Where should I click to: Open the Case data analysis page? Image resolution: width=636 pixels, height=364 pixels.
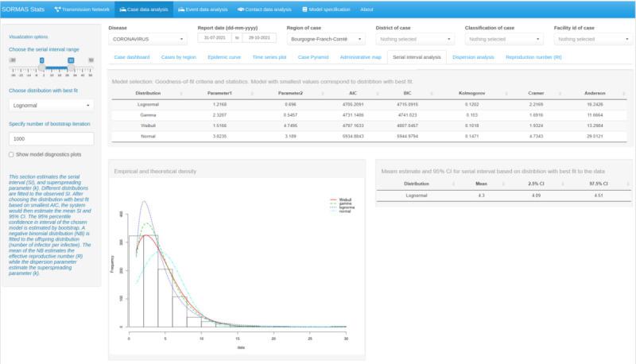pyautogui.click(x=143, y=10)
